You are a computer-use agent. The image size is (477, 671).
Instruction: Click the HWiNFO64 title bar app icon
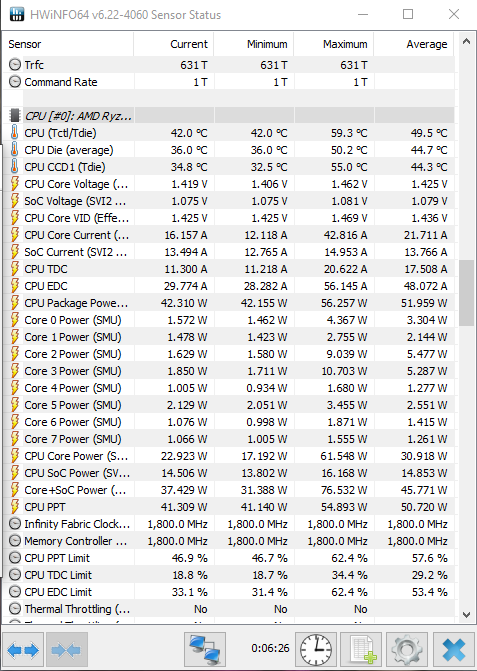[x=17, y=14]
